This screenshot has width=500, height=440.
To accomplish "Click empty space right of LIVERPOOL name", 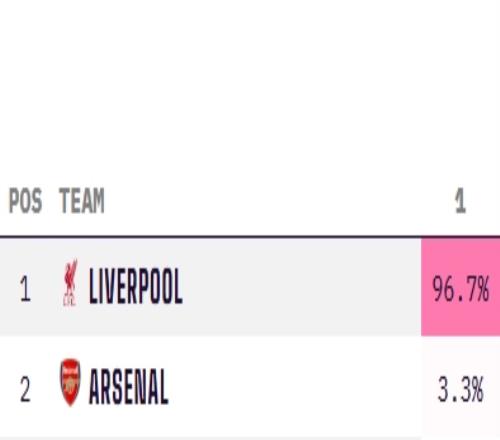I will 300,287.
